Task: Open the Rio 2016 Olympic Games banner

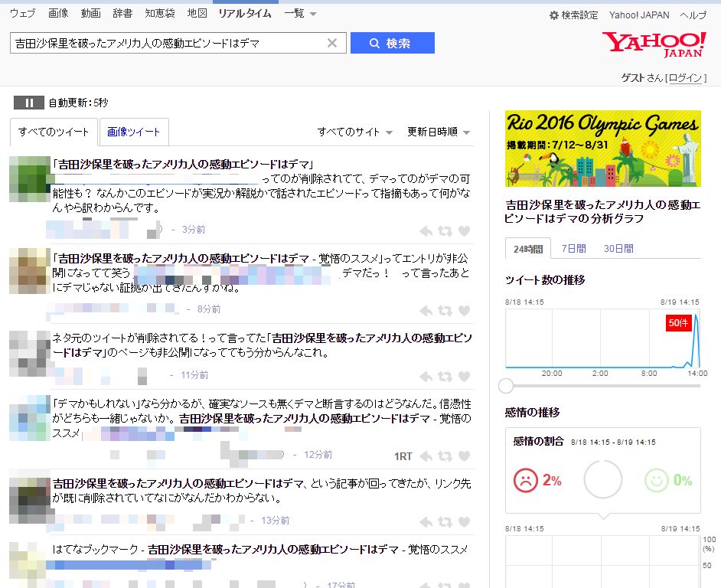Action: (x=603, y=149)
